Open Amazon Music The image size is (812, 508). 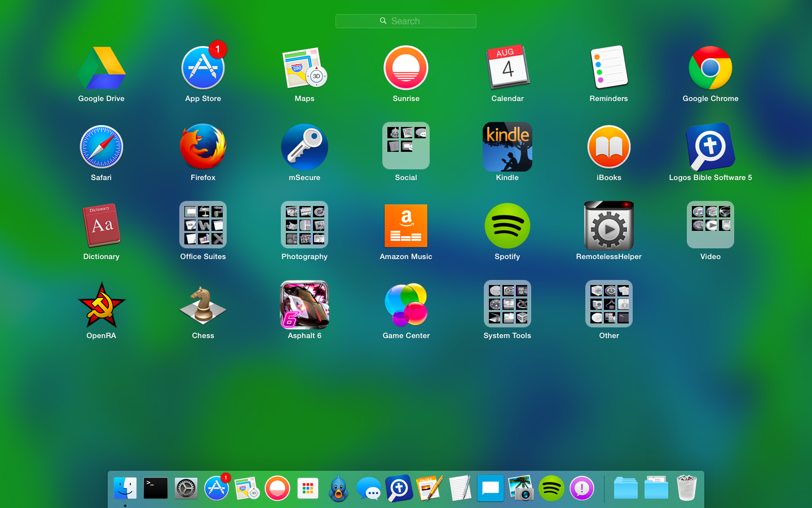[x=406, y=226]
